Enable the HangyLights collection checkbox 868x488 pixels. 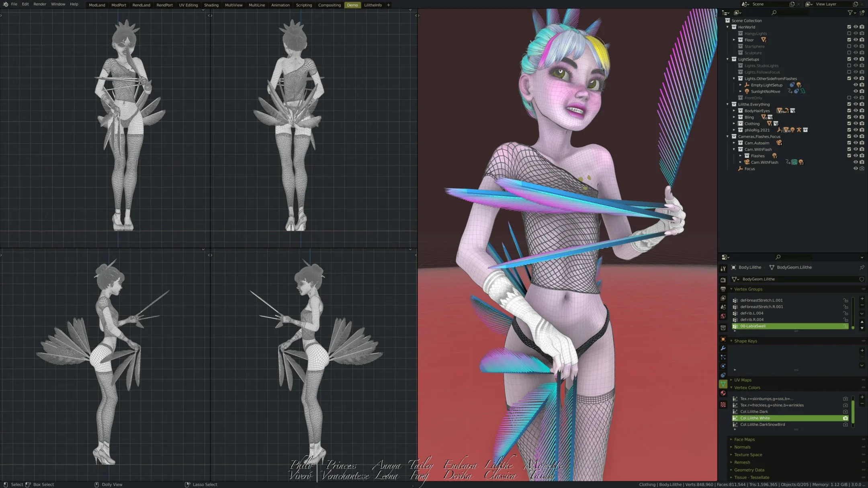(849, 33)
